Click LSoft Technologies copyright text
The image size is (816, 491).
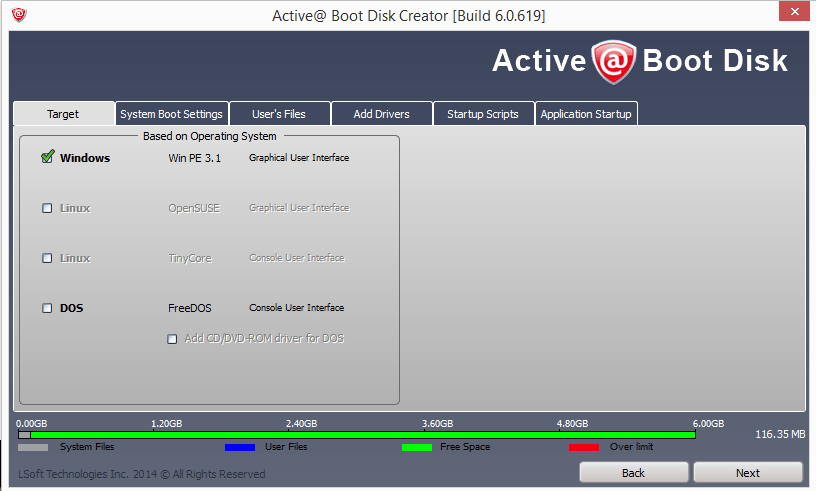pos(142,474)
